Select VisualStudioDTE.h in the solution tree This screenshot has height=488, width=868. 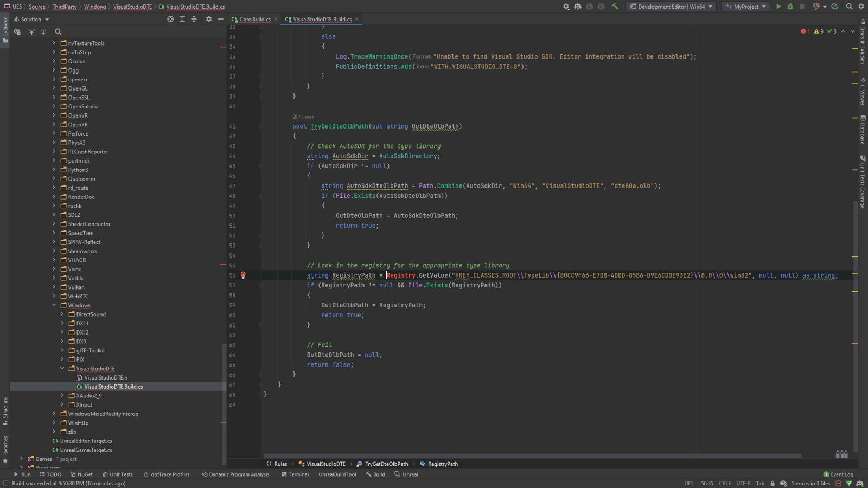(x=105, y=377)
